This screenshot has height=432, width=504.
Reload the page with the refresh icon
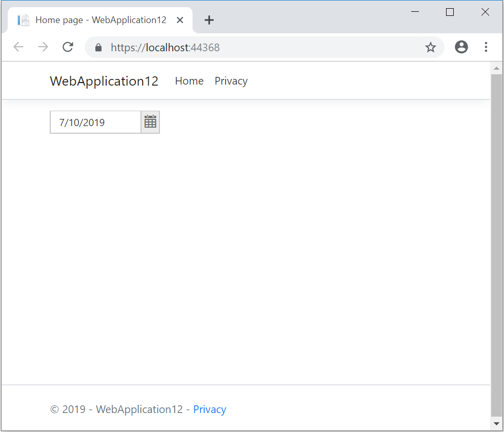(x=68, y=47)
